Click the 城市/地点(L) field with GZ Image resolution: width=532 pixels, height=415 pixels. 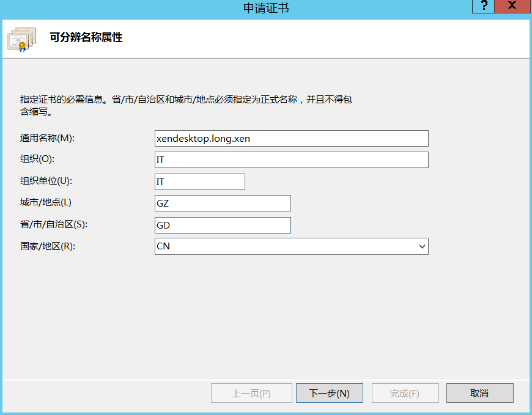pyautogui.click(x=223, y=203)
